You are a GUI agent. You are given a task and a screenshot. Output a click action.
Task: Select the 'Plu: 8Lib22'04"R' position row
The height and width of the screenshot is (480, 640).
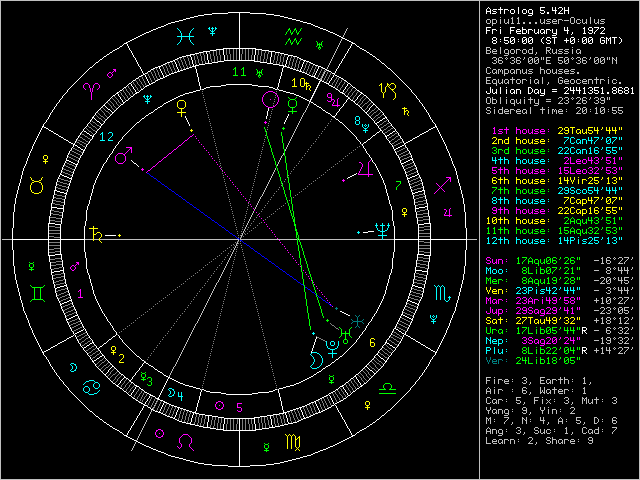pos(560,351)
